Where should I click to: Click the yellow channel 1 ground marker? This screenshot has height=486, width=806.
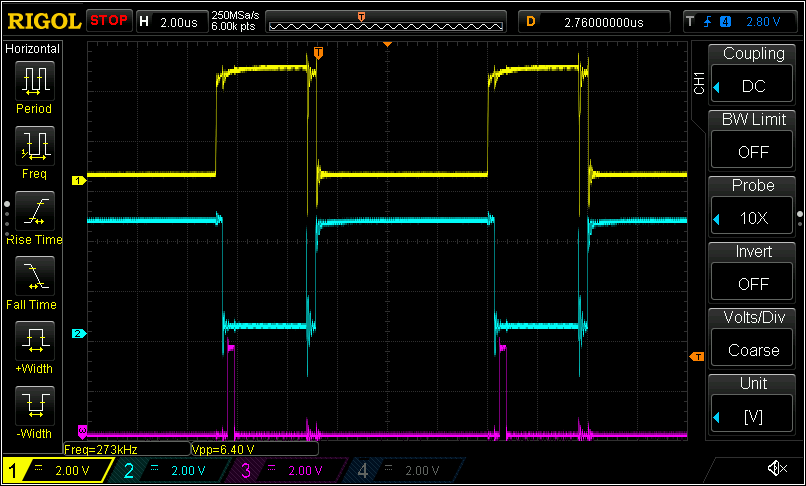pyautogui.click(x=77, y=180)
